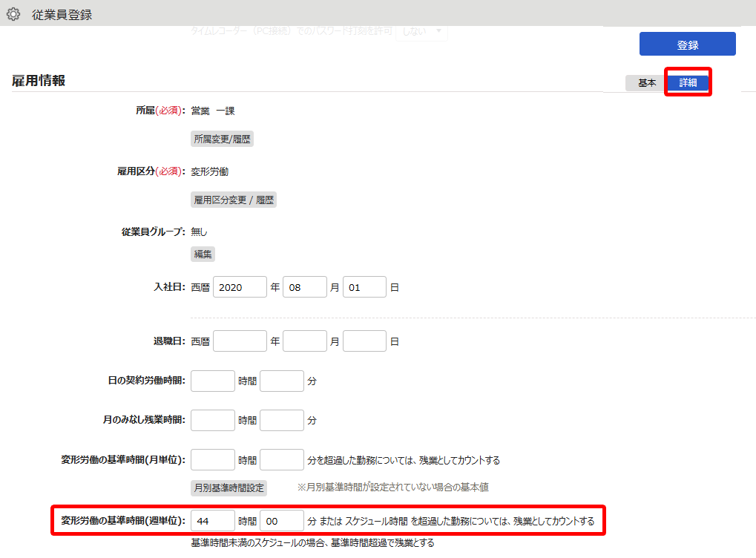Click the 入社日 year field showing 2020
Image resolution: width=756 pixels, height=558 pixels.
pos(240,287)
